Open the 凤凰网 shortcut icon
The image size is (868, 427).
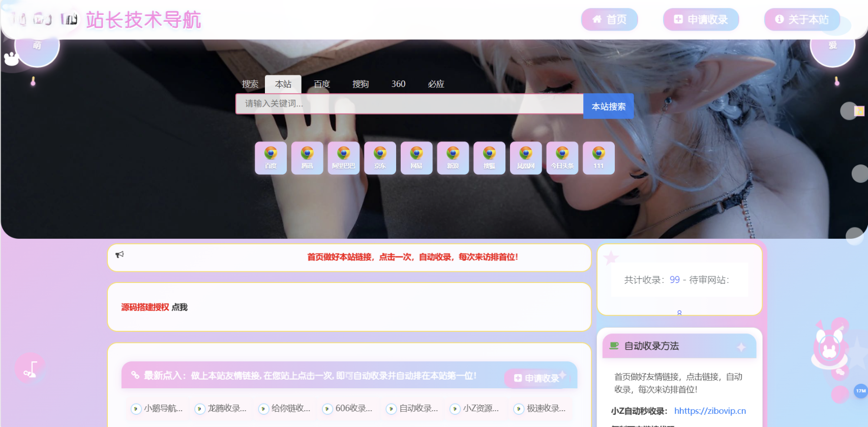pyautogui.click(x=526, y=158)
